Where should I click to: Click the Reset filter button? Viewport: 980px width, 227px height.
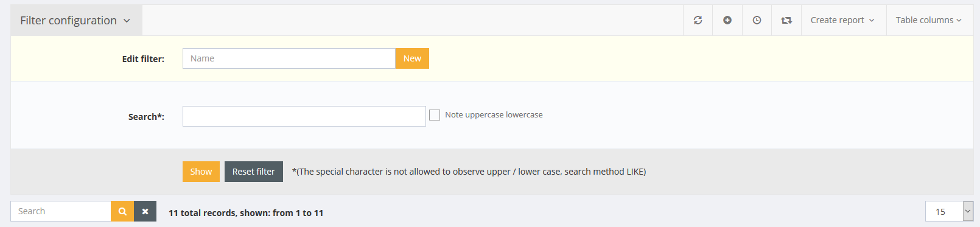point(254,172)
